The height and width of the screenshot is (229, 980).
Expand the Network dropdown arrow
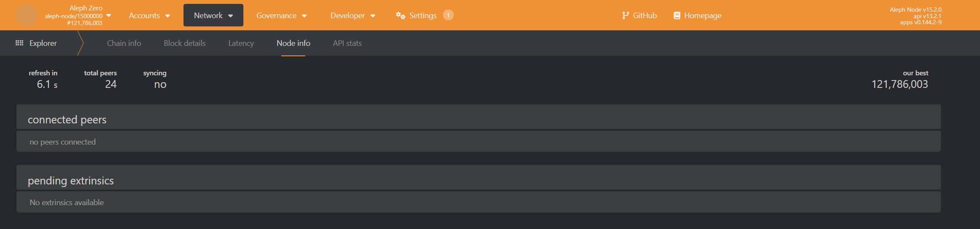(231, 16)
